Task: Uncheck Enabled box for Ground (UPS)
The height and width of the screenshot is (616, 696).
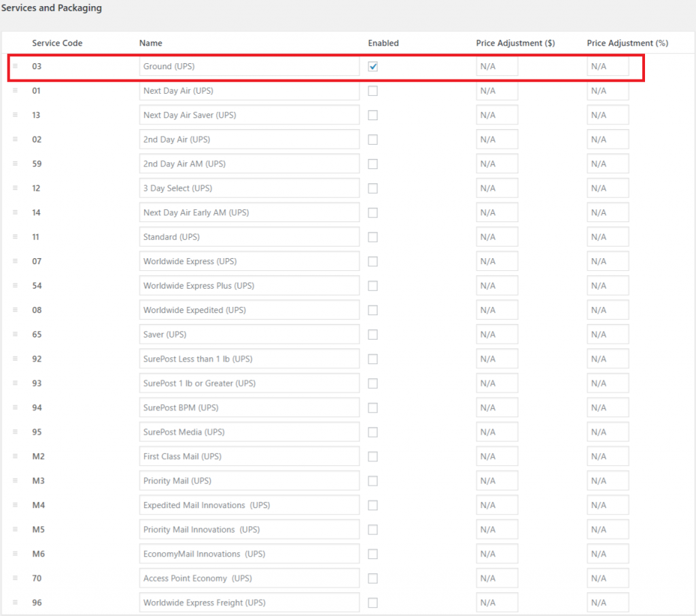Action: click(x=373, y=67)
